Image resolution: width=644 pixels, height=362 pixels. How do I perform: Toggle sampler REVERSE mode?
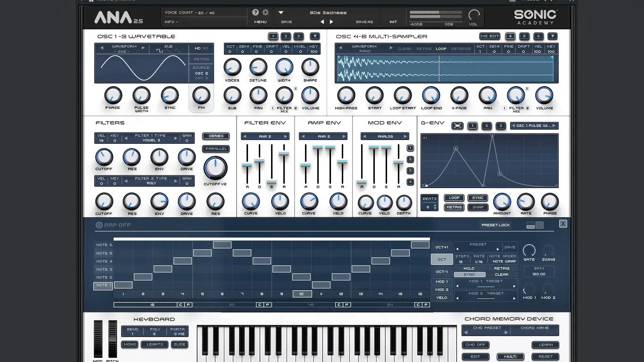[461, 49]
